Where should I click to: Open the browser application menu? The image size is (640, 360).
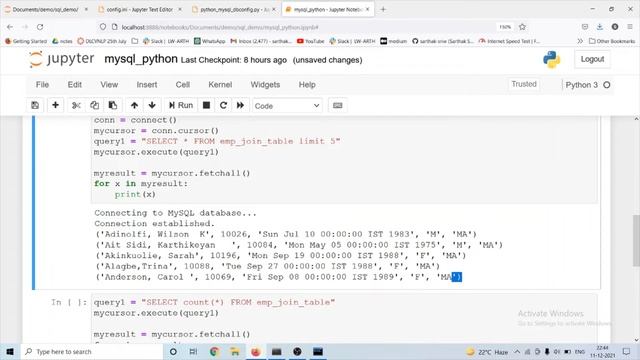coord(630,27)
